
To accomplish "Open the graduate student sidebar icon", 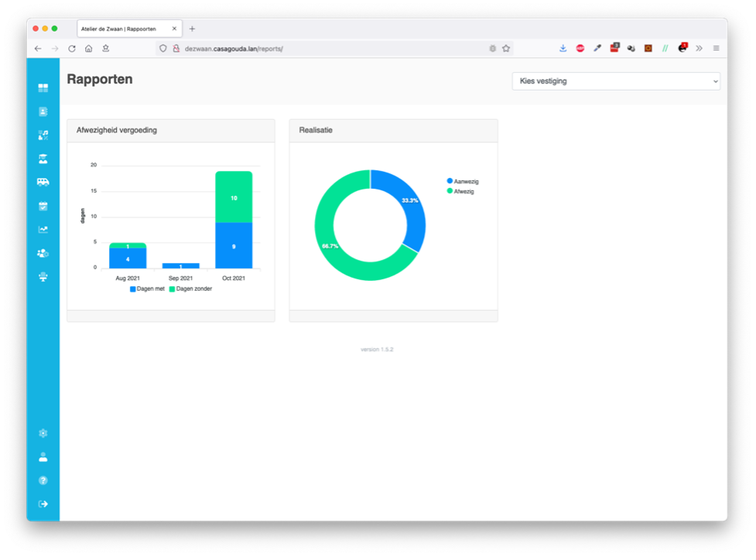I will tap(43, 159).
